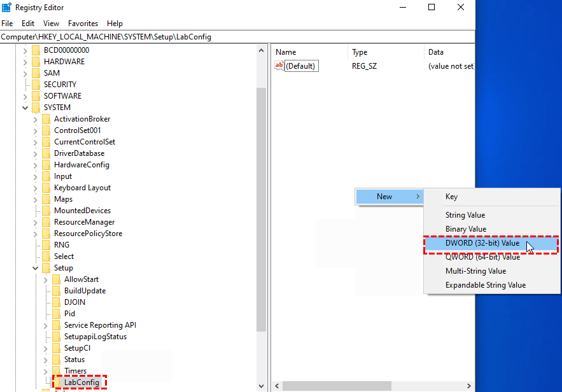The height and width of the screenshot is (392, 562).
Task: Select the RNG folder icon
Action: pos(46,245)
